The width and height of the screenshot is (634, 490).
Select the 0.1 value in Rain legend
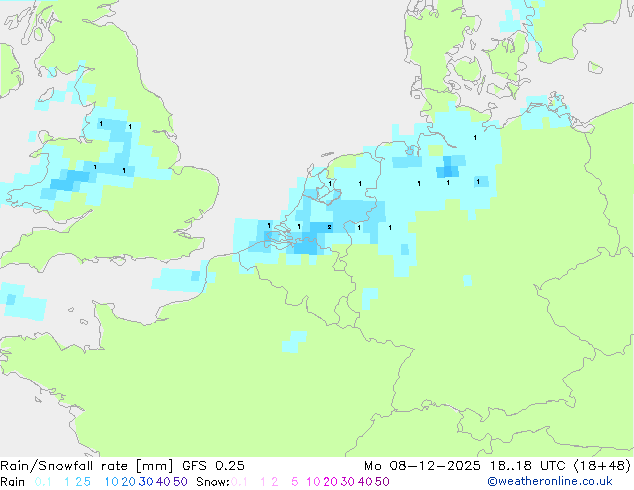[43, 482]
